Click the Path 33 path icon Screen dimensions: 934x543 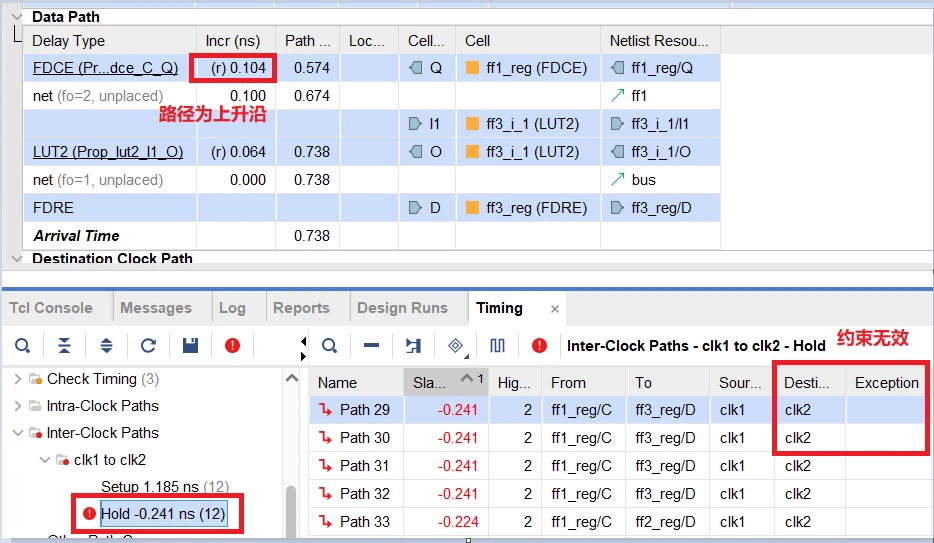325,522
